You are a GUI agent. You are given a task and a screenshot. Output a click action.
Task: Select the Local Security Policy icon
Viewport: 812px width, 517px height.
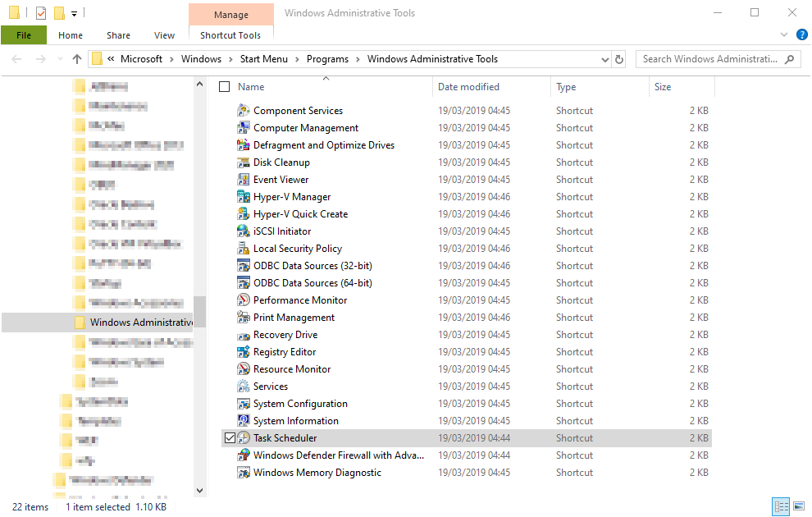(244, 248)
